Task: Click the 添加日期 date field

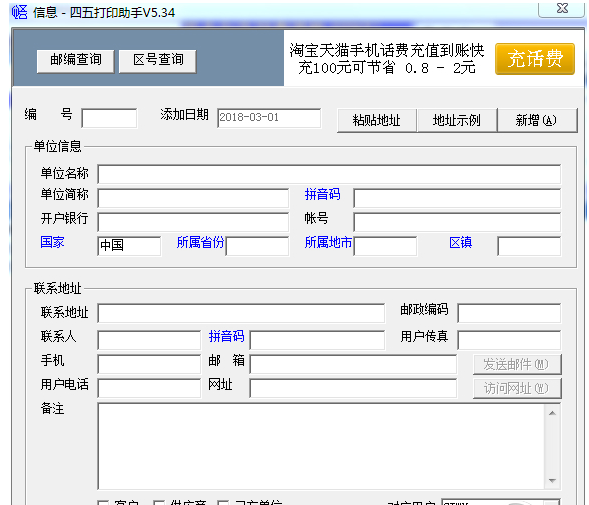Action: [x=269, y=118]
